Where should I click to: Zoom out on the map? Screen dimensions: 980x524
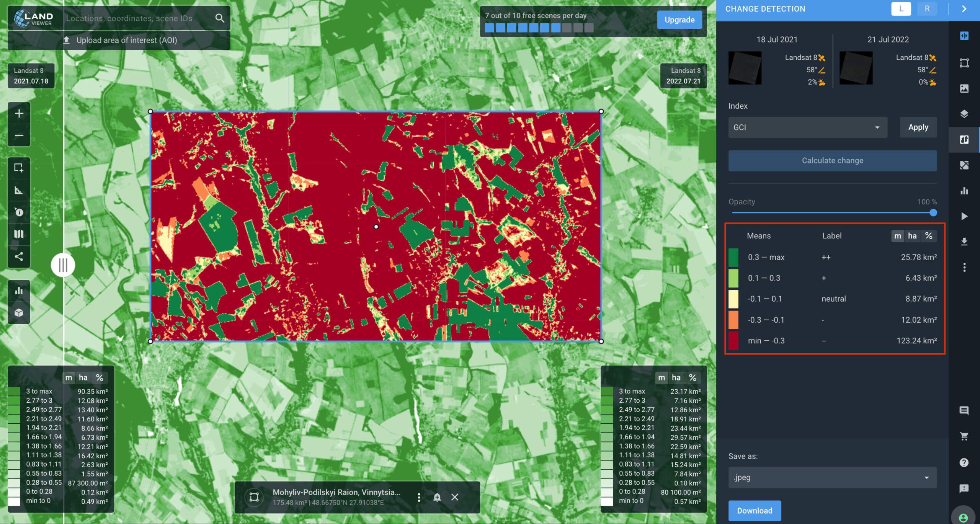19,135
